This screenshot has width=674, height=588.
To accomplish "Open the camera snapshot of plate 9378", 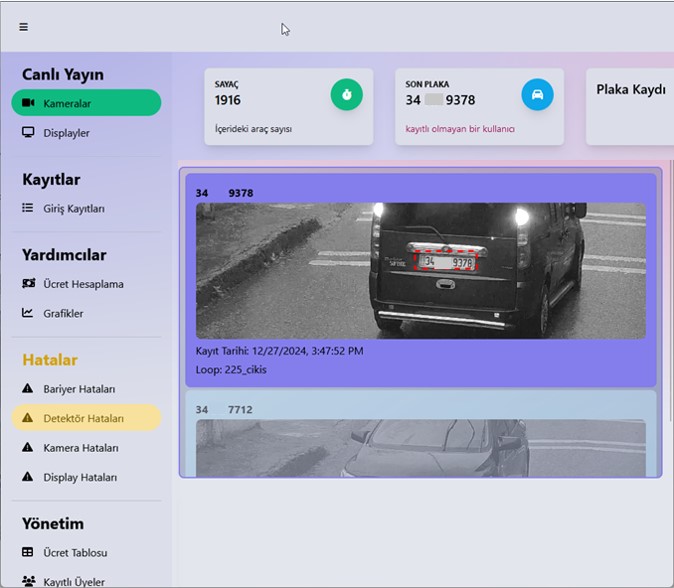I will point(420,270).
